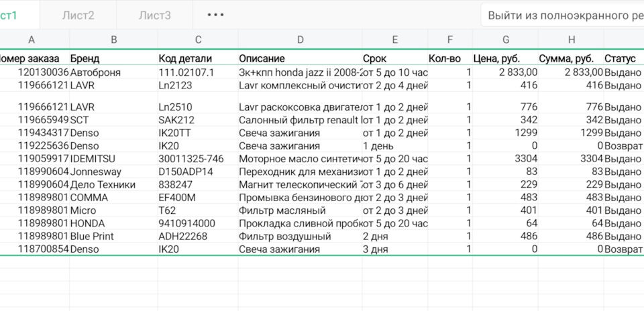Select part code cell SAK212

coord(198,120)
